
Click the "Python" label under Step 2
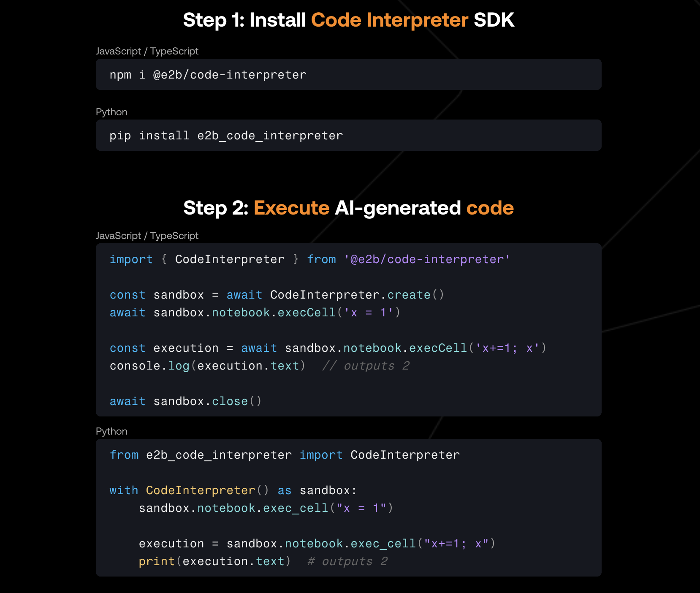[x=111, y=431]
